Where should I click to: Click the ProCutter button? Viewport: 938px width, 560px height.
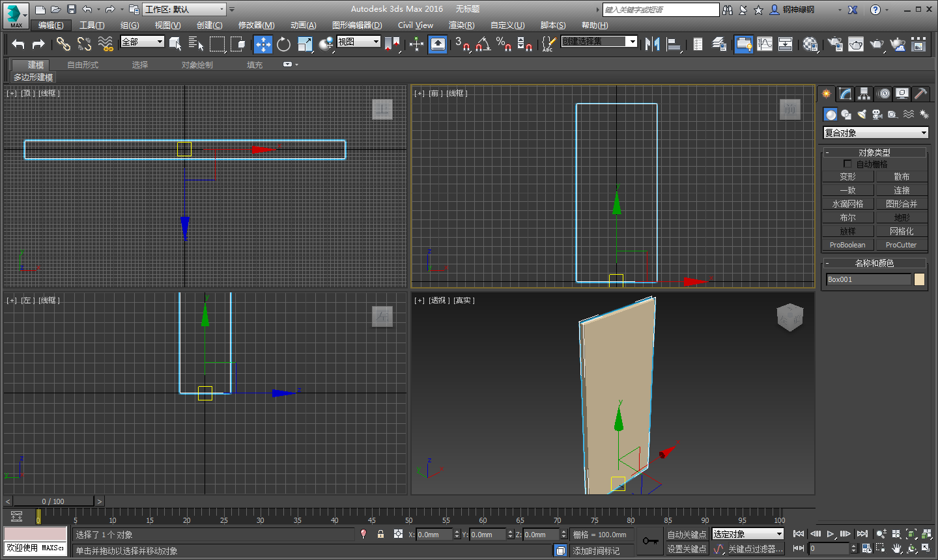coord(902,245)
